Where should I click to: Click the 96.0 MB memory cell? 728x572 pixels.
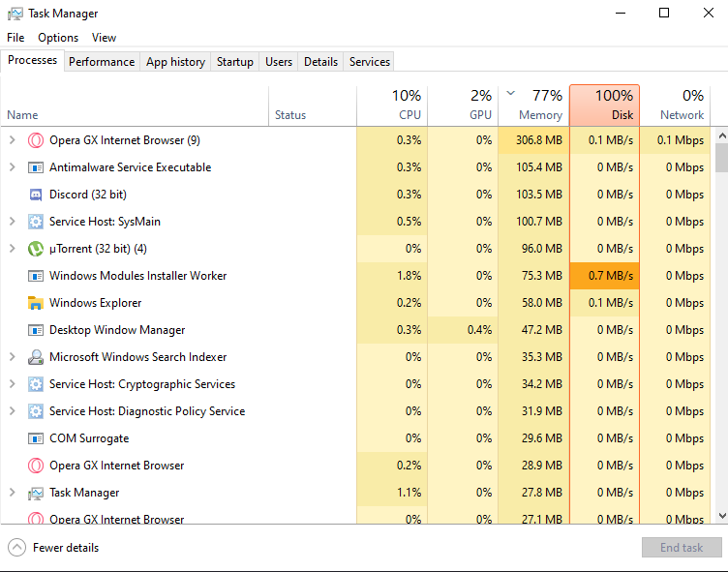point(534,249)
